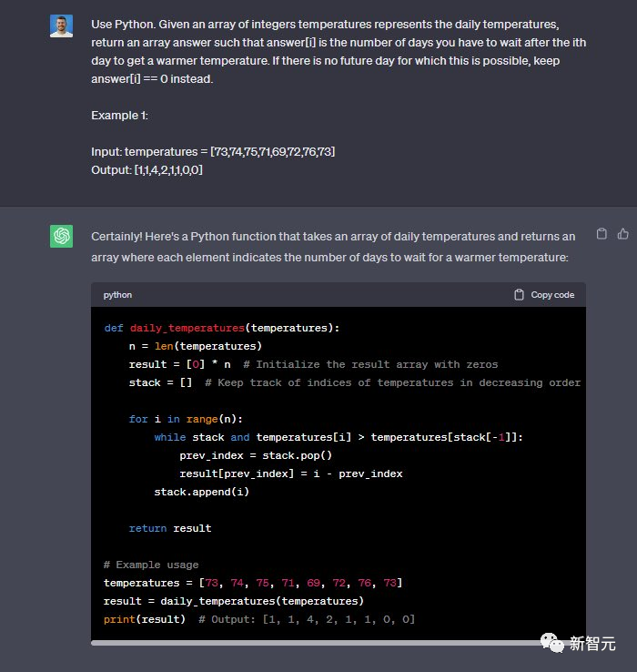Click the python language label

(x=117, y=295)
